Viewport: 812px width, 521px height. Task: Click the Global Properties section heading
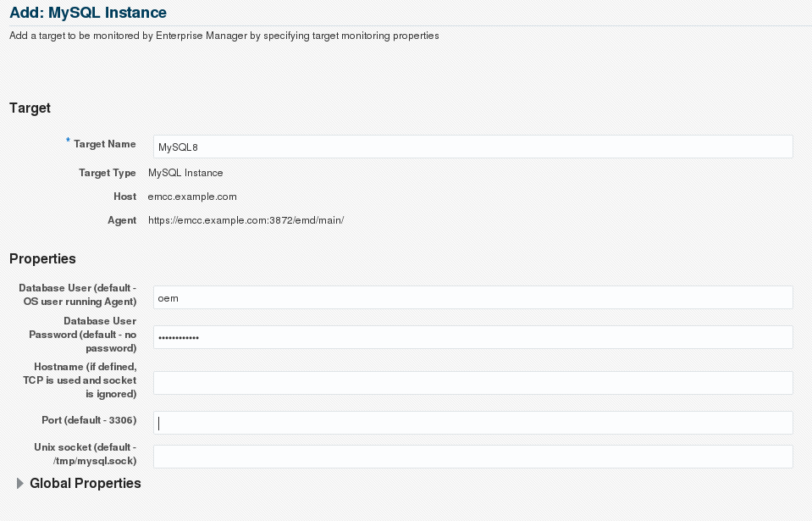click(x=85, y=484)
